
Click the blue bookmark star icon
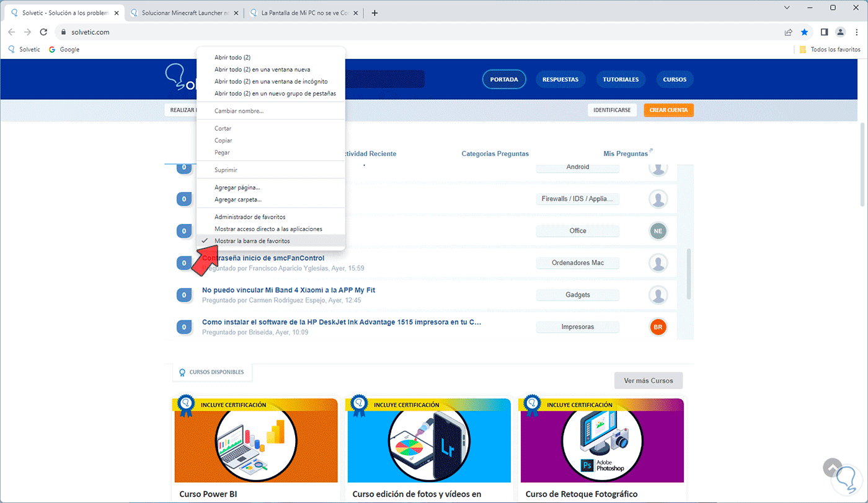804,32
